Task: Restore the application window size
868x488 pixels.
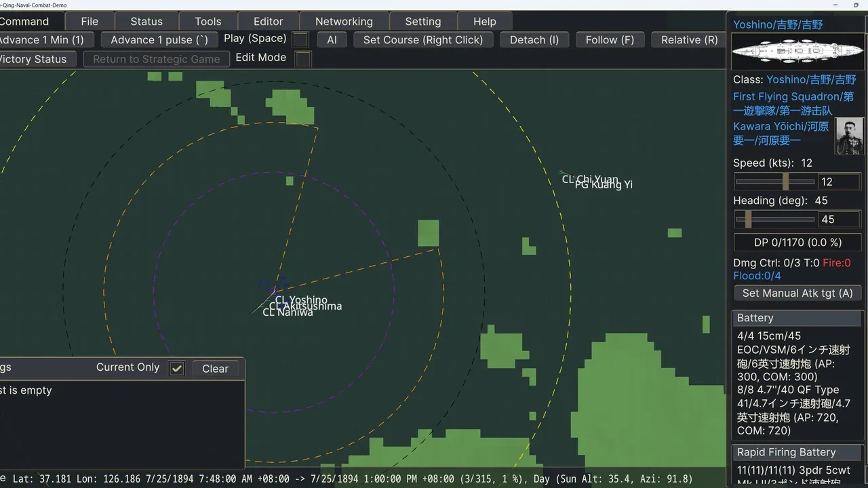Action: 856,5
